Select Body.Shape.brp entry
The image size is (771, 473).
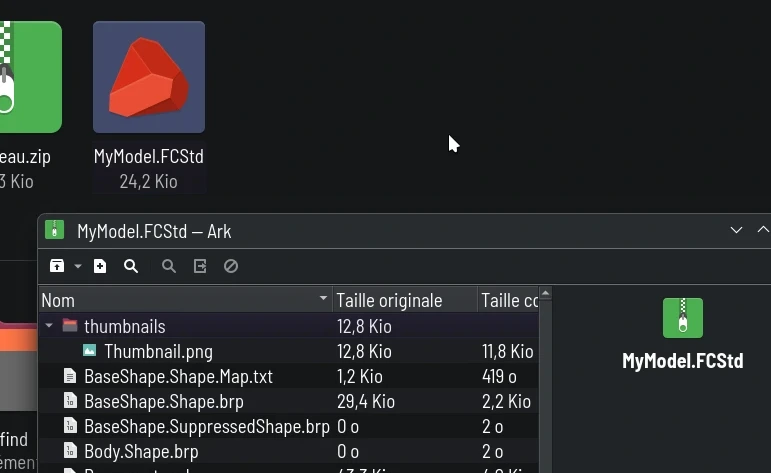click(141, 452)
